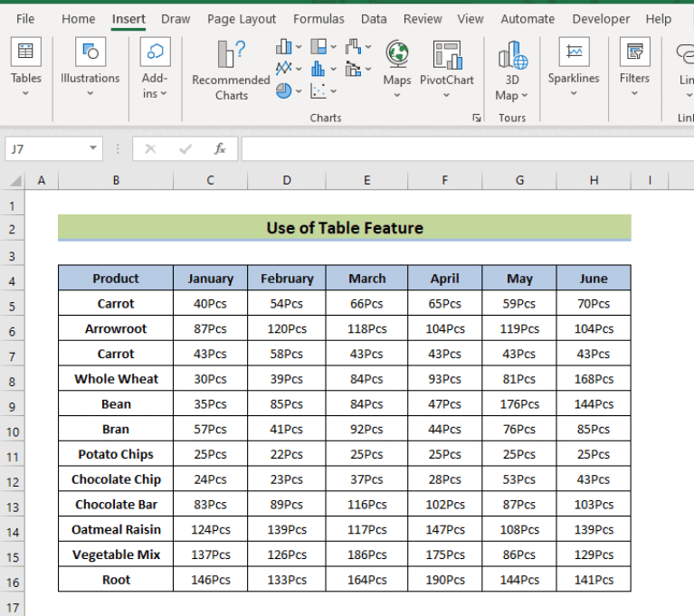Switch to the Home tab
The height and width of the screenshot is (616, 694).
click(x=79, y=19)
